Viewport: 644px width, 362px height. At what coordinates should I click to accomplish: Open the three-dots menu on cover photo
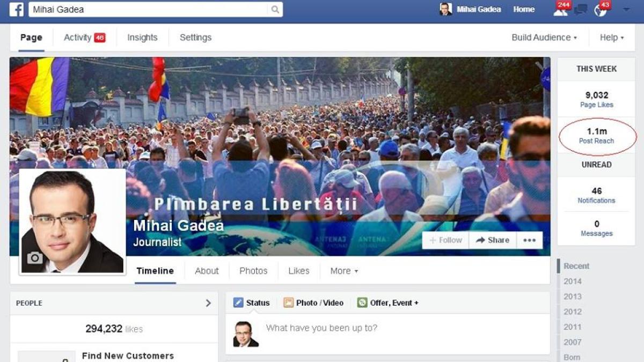click(530, 240)
